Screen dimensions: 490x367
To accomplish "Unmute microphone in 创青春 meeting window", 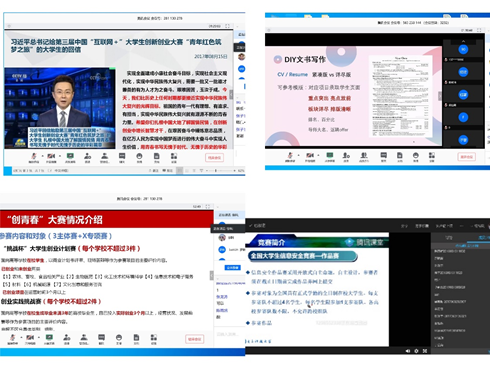I will point(13,338).
